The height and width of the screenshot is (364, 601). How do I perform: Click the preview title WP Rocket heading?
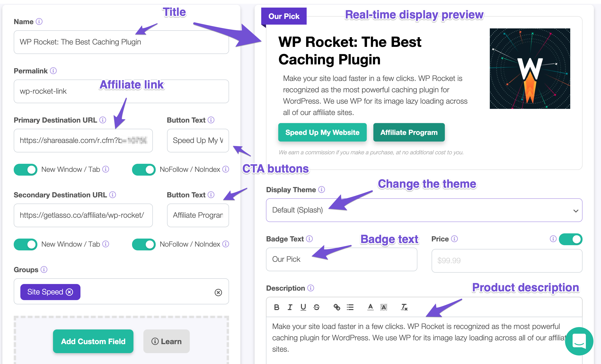point(350,51)
